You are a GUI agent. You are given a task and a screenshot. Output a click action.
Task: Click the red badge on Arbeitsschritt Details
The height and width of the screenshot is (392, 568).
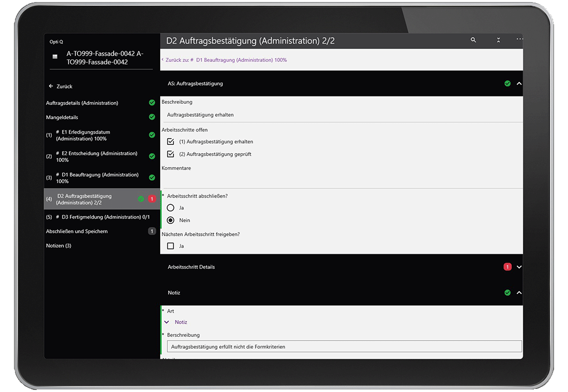(507, 267)
